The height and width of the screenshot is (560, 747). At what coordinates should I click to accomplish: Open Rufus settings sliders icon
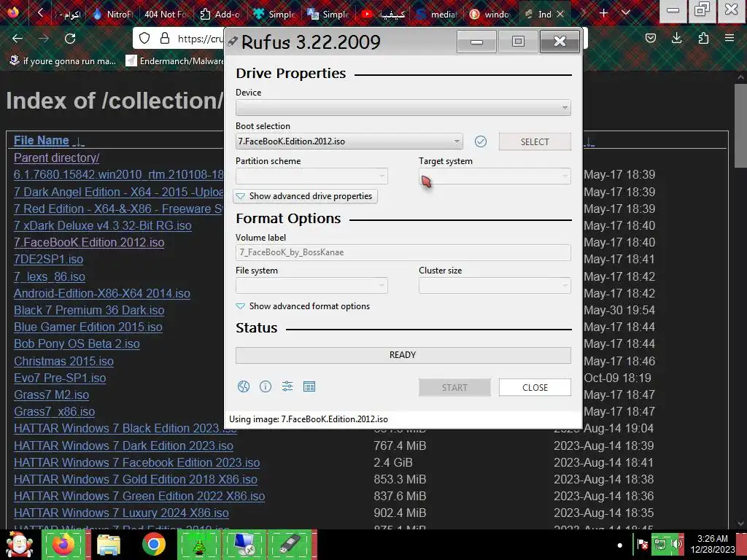click(x=287, y=386)
